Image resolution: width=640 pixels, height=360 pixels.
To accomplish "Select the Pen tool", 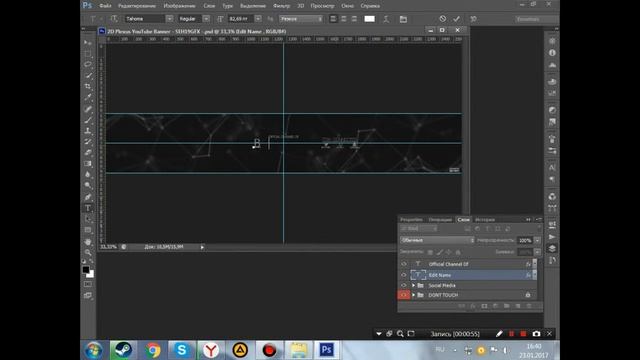I will point(88,197).
